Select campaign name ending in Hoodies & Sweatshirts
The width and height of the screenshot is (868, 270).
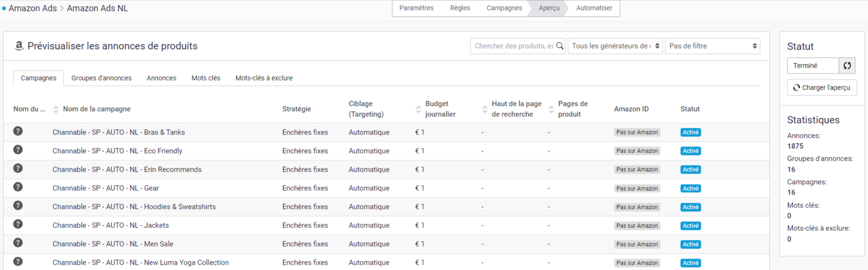click(x=134, y=207)
